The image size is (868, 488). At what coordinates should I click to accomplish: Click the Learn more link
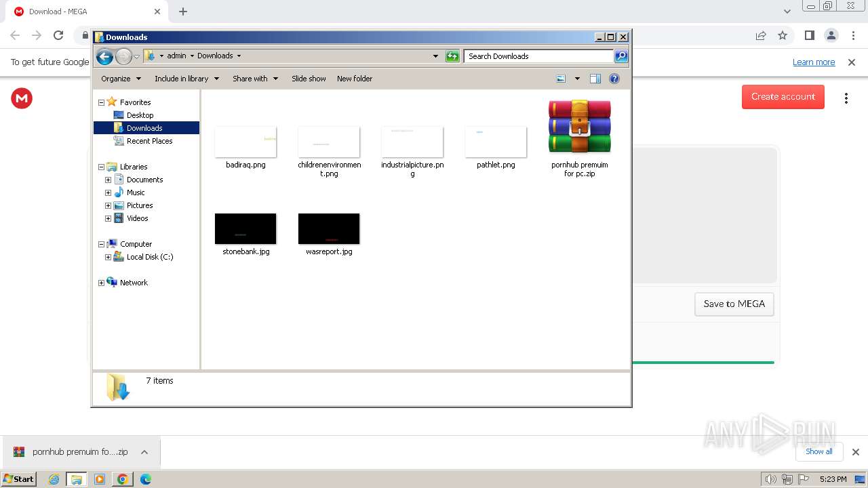point(814,62)
